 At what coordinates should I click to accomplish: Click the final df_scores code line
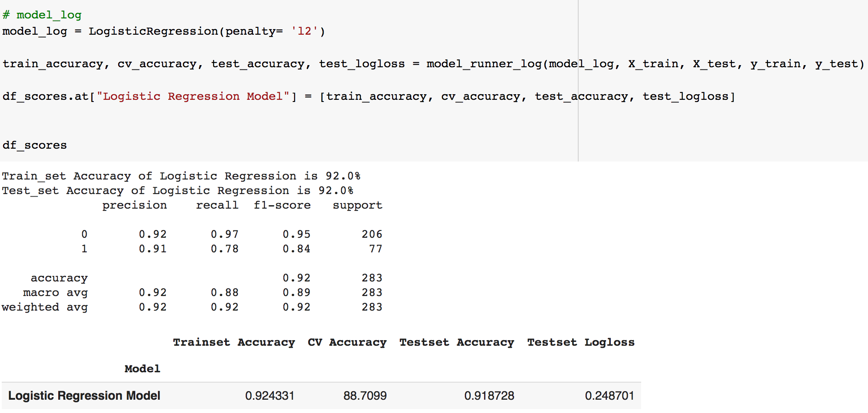35,145
